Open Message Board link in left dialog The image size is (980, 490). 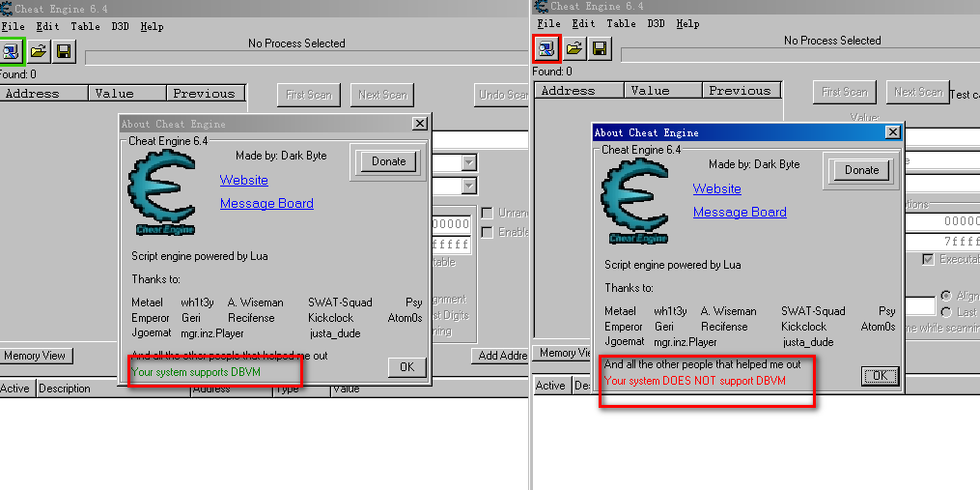click(266, 203)
